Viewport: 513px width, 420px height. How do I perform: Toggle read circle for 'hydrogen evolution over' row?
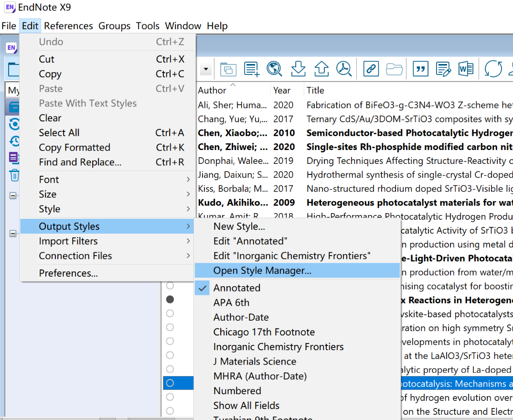click(170, 397)
